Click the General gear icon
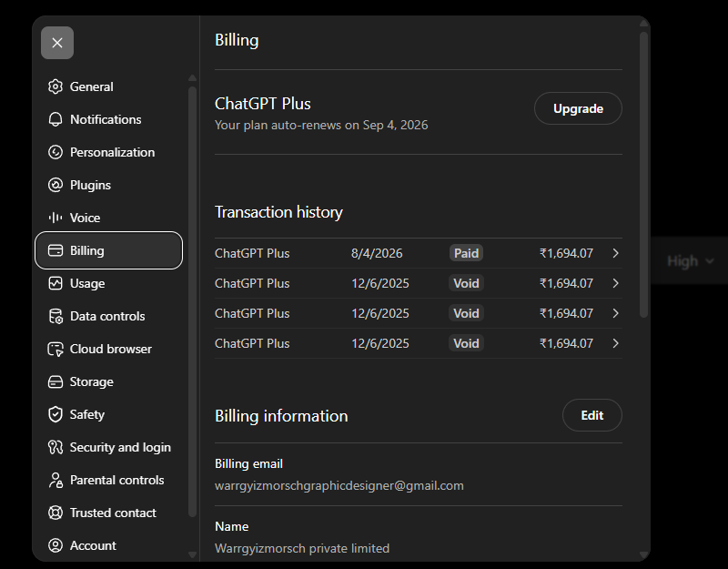The image size is (728, 569). 56,86
